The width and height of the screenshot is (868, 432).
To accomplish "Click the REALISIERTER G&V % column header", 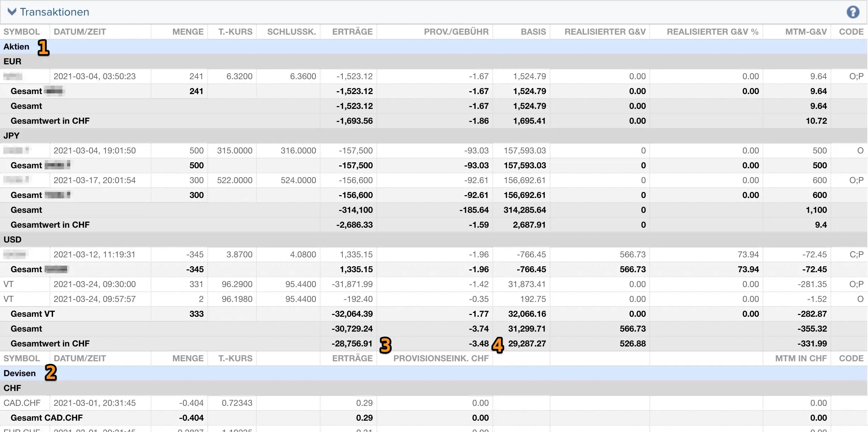I will (712, 32).
